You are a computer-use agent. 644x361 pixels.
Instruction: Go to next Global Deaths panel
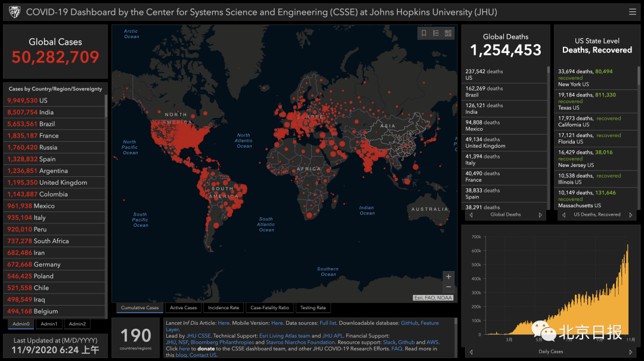tap(540, 215)
